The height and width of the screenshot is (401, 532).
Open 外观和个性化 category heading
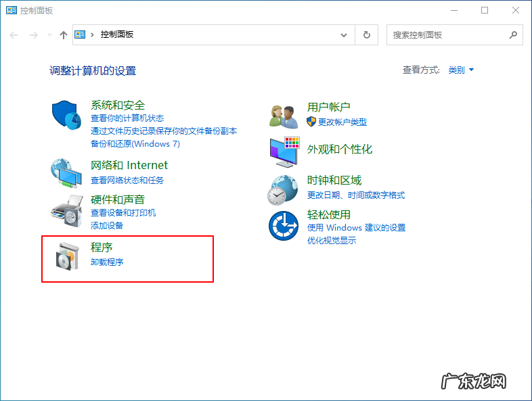coord(340,149)
